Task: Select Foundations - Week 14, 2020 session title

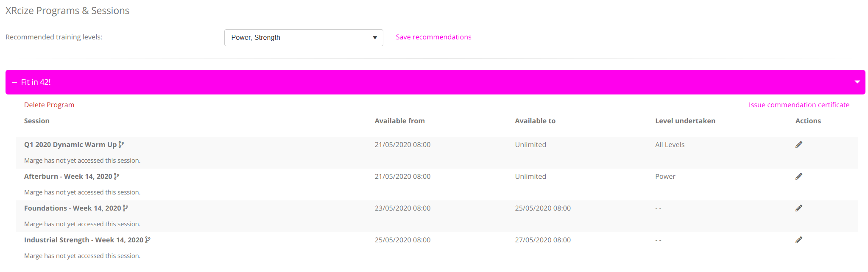Action: click(x=73, y=208)
